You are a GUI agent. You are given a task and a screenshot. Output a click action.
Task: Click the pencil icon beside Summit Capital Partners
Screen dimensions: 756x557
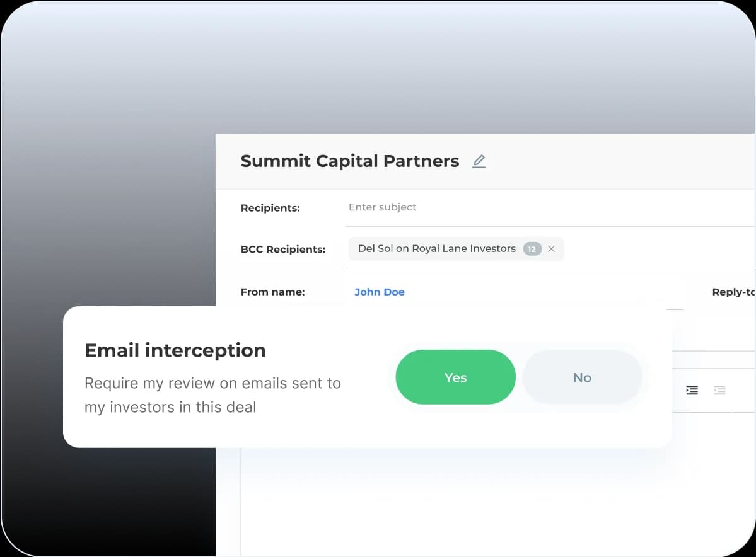click(x=479, y=161)
